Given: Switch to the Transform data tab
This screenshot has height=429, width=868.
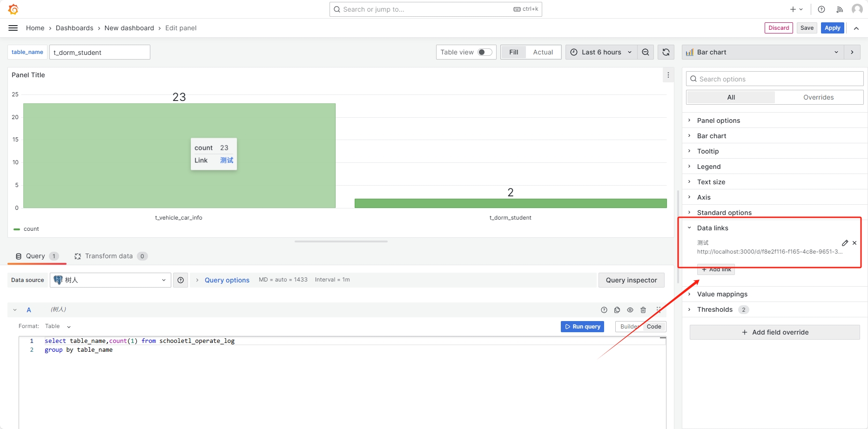Looking at the screenshot, I should pos(108,256).
